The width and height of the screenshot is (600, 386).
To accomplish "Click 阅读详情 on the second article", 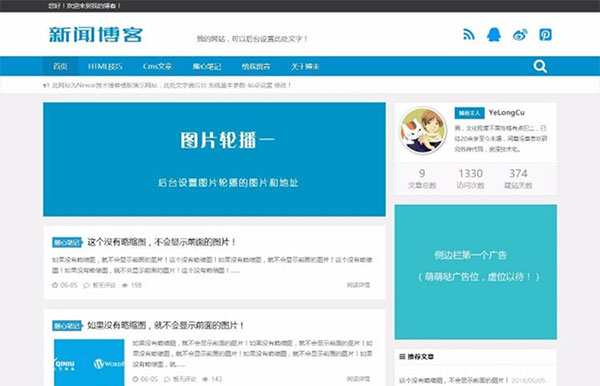I will click(358, 379).
